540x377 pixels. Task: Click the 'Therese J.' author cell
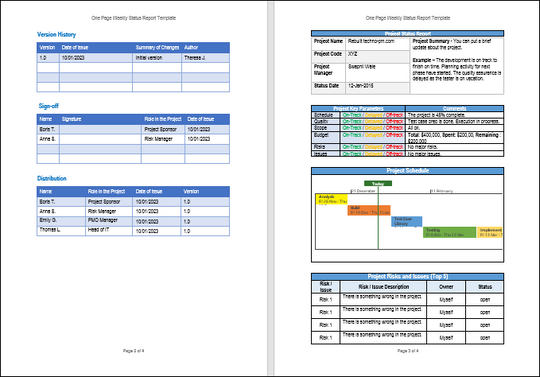tap(195, 58)
